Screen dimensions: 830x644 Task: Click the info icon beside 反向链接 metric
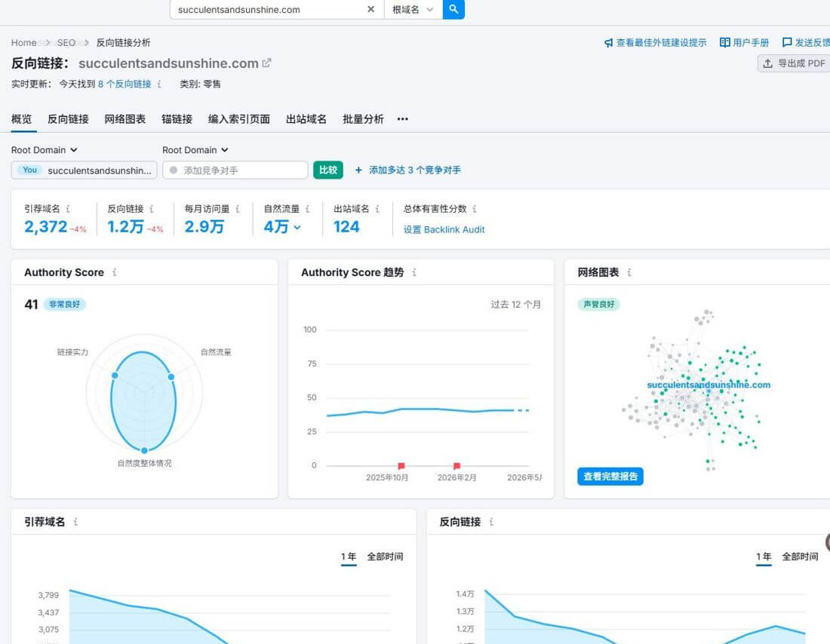(x=152, y=209)
